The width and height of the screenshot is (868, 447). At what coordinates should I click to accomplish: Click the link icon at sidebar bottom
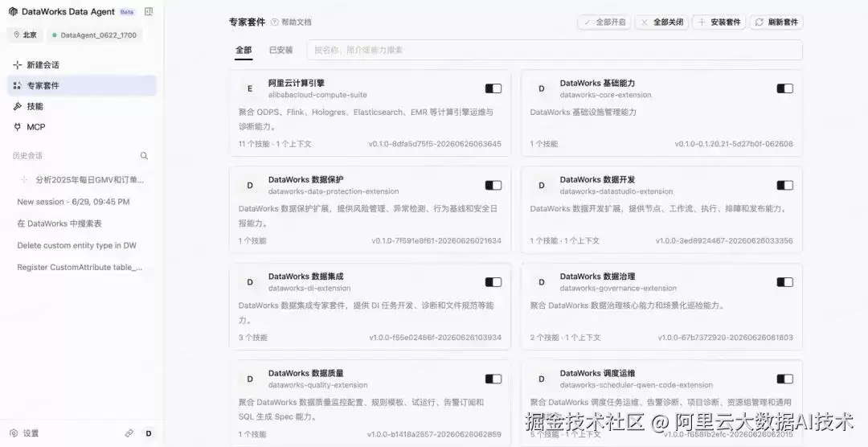pyautogui.click(x=129, y=433)
